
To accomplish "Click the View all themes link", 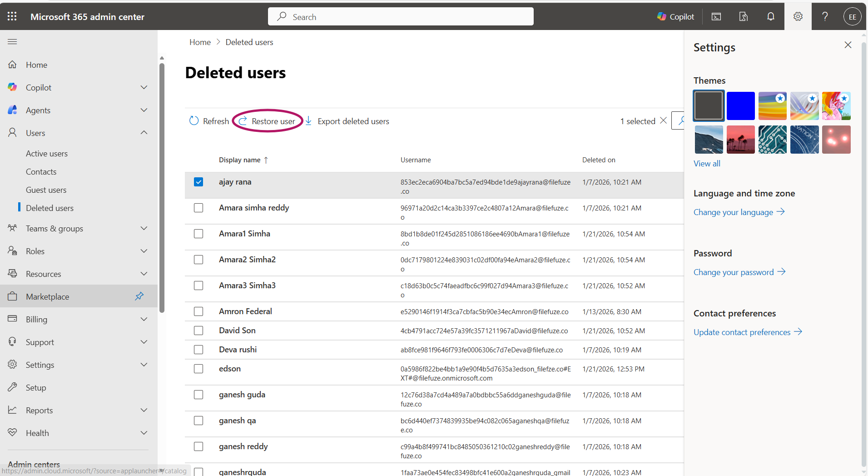I will click(706, 163).
